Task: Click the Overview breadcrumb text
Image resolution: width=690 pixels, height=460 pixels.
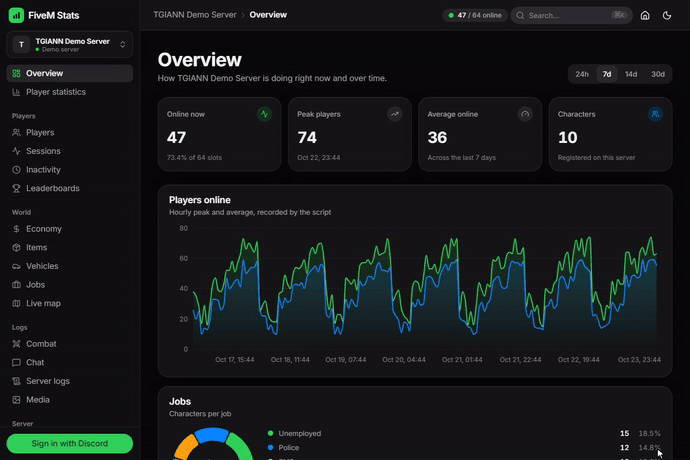Action: 268,15
